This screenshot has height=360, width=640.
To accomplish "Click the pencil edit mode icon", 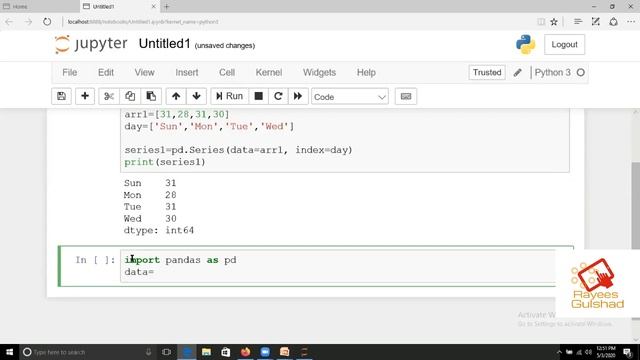I will tap(518, 73).
